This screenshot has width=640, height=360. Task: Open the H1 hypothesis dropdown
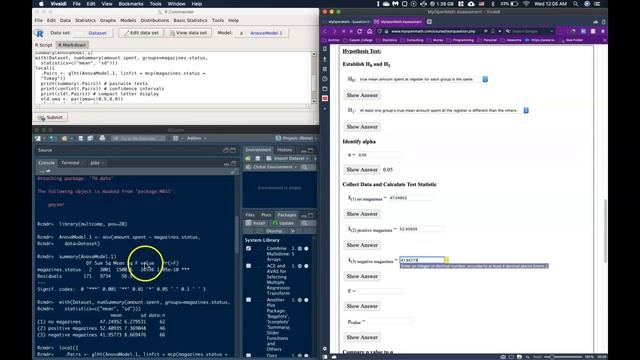click(443, 111)
